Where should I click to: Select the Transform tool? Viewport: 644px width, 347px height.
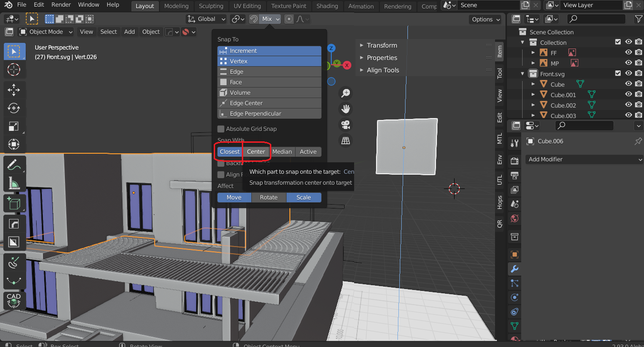[14, 144]
